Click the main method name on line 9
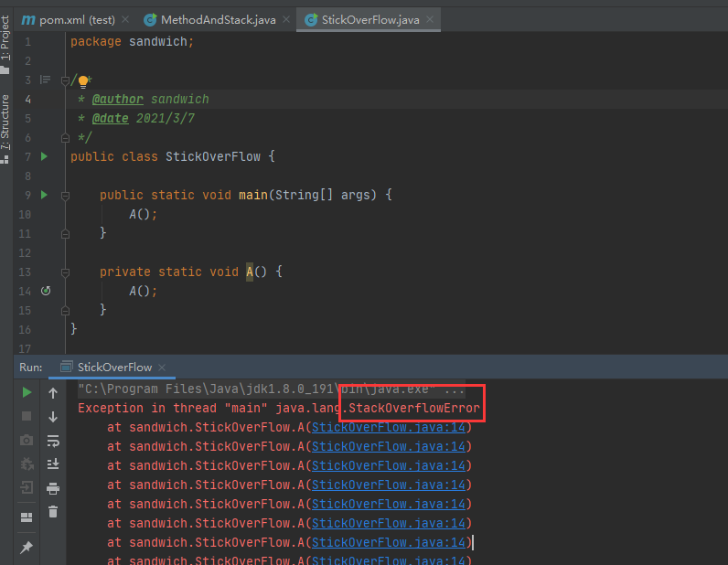The height and width of the screenshot is (565, 728). tap(253, 195)
